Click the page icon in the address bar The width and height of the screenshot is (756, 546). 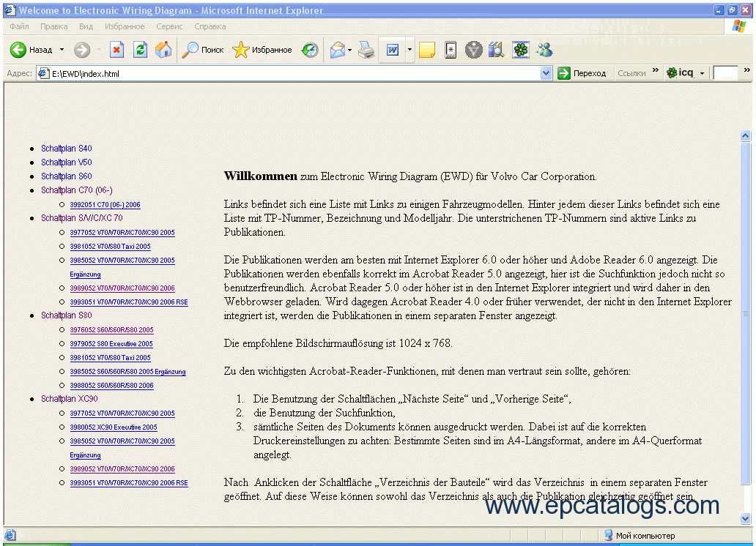click(x=44, y=73)
